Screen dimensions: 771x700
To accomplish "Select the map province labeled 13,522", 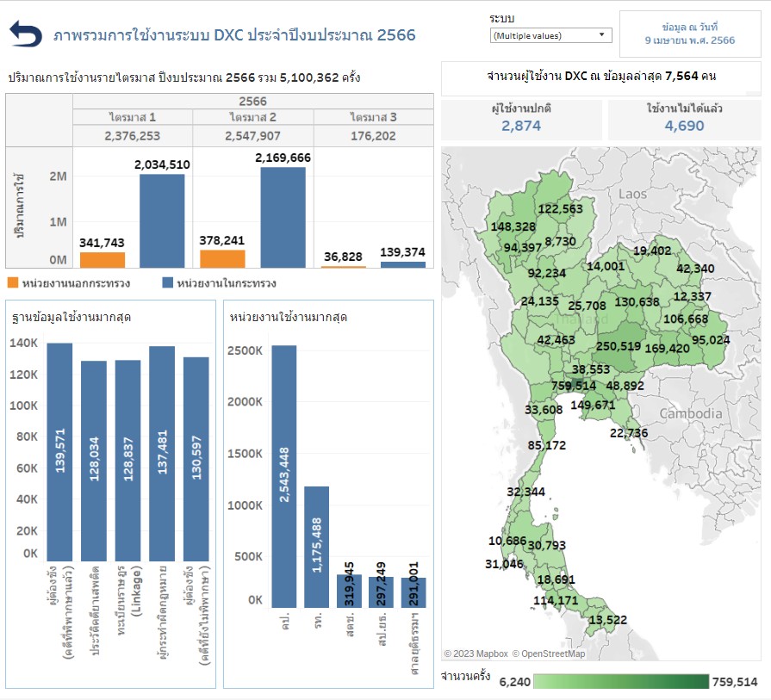I will (x=608, y=620).
